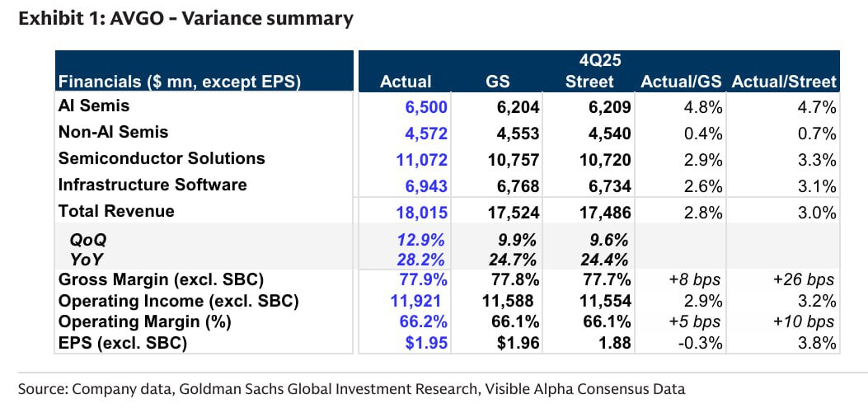Image resolution: width=868 pixels, height=408 pixels.
Task: Click the AI Semis row label
Action: (93, 106)
